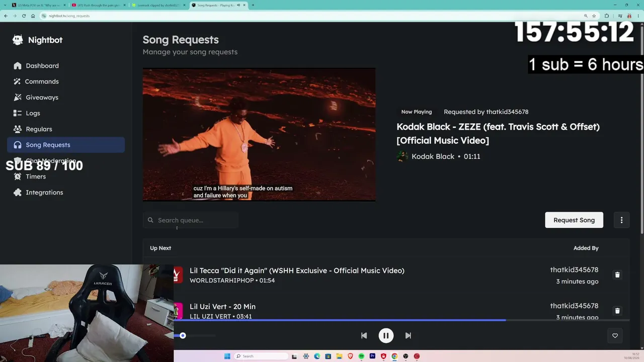Screen dimensions: 644x362
Task: Click the Commands wand icon
Action: (18, 81)
